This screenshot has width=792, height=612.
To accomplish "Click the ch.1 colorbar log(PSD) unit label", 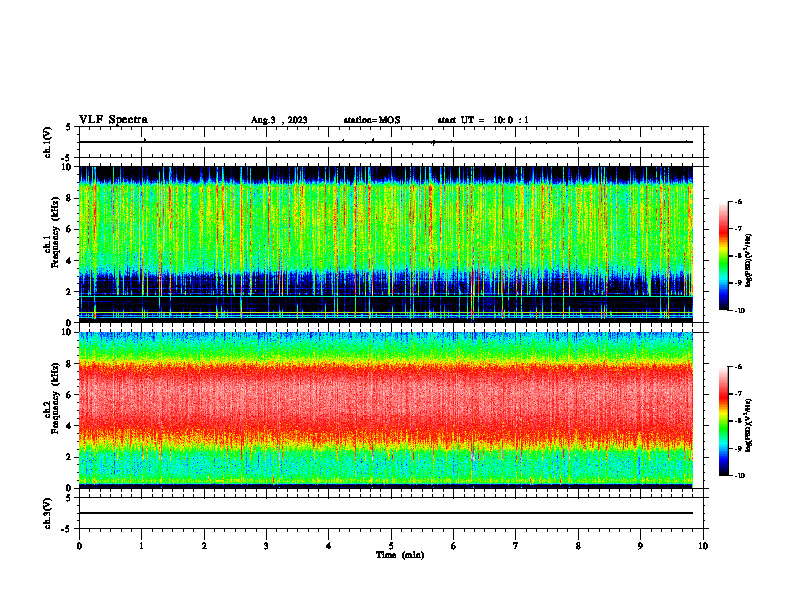I will click(749, 261).
